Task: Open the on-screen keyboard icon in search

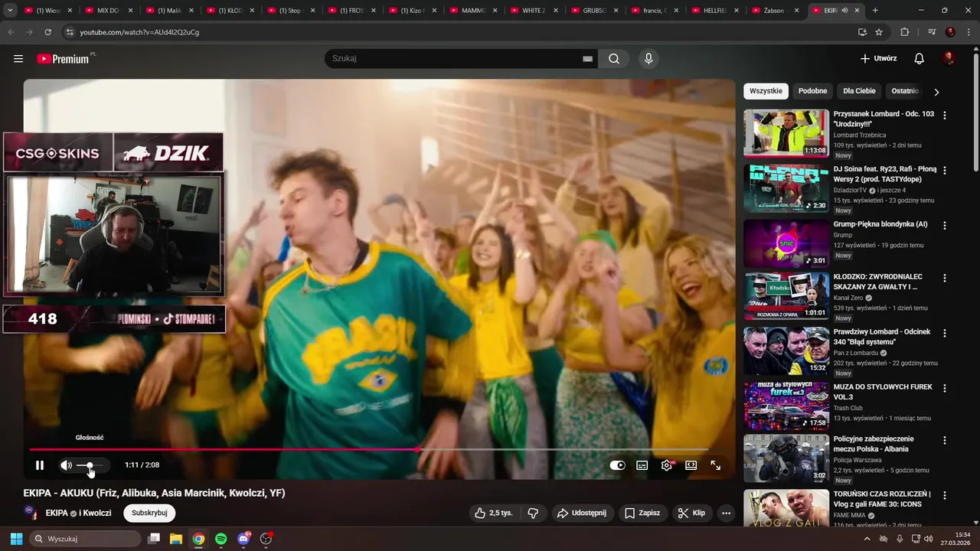Action: pos(587,59)
